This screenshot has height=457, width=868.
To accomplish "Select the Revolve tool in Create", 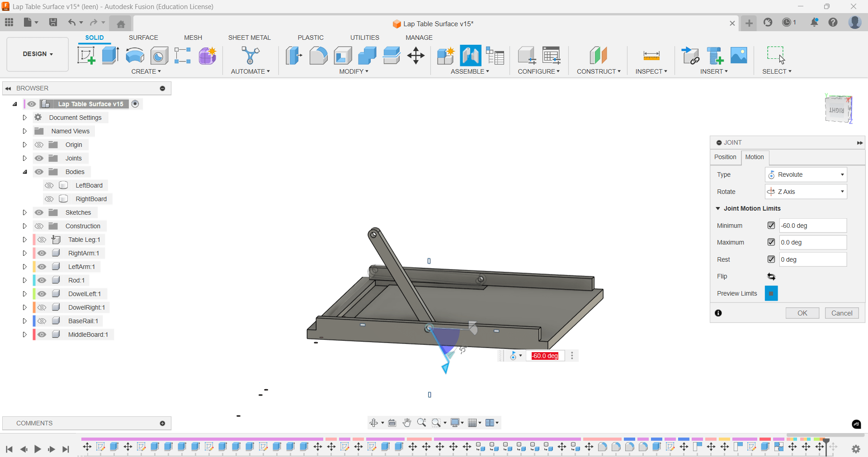I will point(135,56).
